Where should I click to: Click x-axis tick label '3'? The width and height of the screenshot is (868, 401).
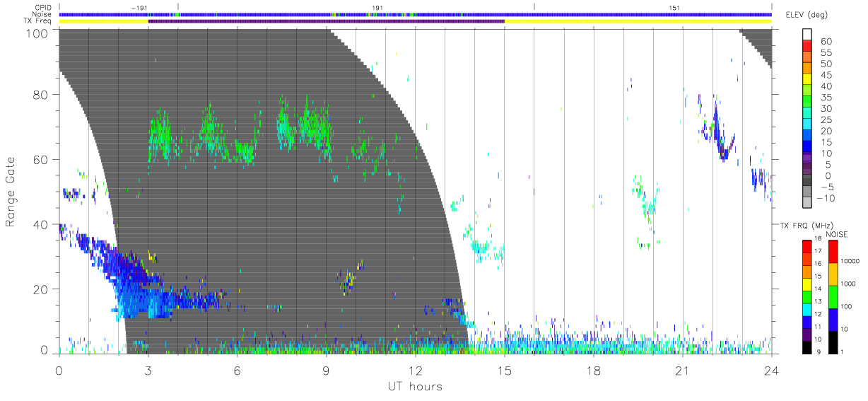(148, 370)
